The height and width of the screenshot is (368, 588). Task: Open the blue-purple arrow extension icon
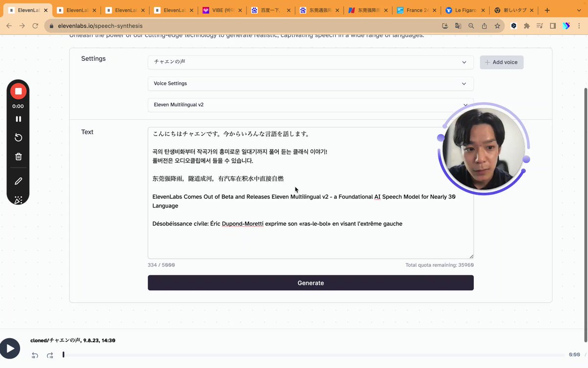tap(566, 26)
